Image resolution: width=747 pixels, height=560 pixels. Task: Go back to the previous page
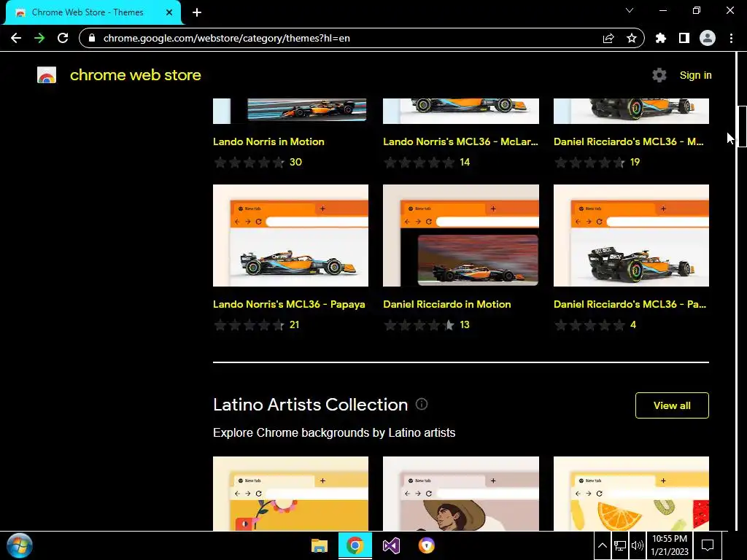pos(16,38)
